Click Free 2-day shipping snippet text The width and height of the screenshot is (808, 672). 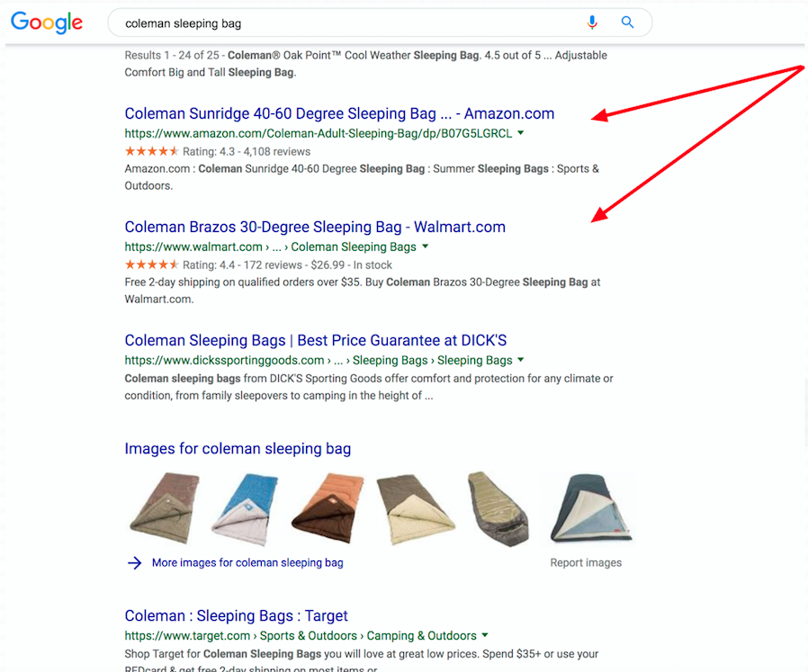click(363, 291)
